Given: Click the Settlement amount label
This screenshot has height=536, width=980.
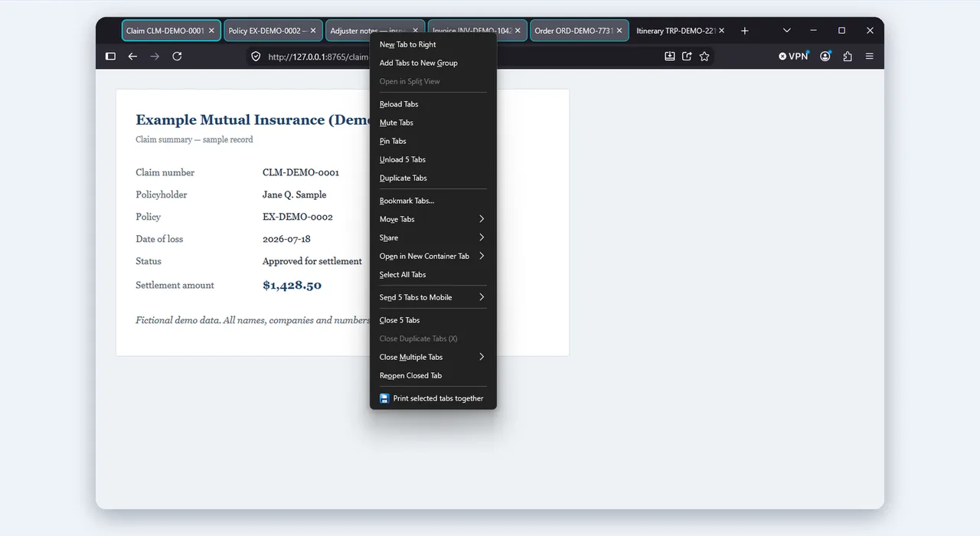Looking at the screenshot, I should [x=175, y=286].
